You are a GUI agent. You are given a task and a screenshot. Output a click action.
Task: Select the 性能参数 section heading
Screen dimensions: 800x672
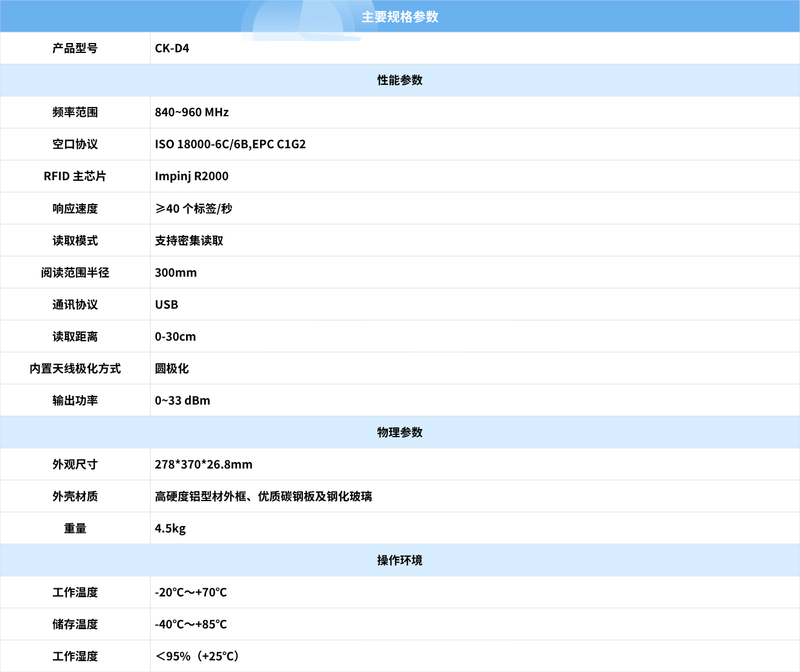[400, 80]
